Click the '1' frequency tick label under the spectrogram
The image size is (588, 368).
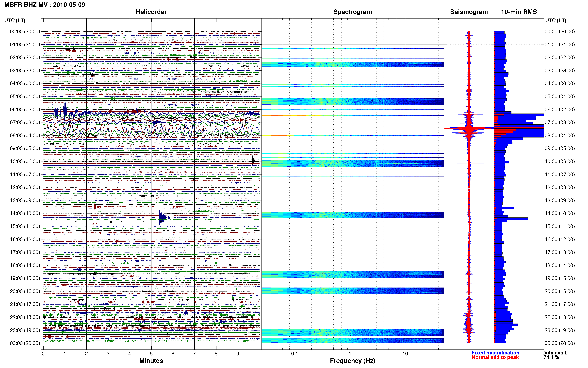click(x=350, y=354)
